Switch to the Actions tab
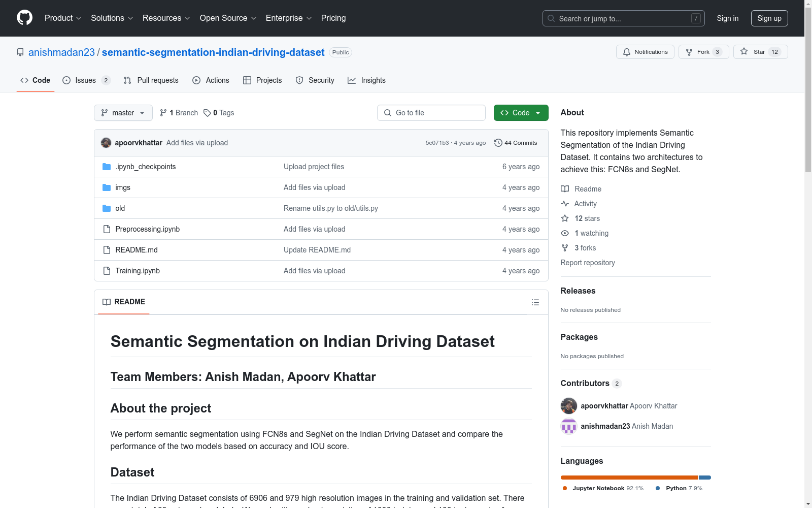 [x=211, y=80]
